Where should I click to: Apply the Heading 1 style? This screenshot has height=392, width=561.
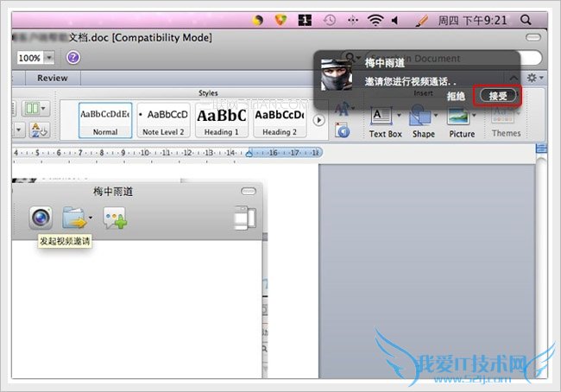pyautogui.click(x=222, y=120)
